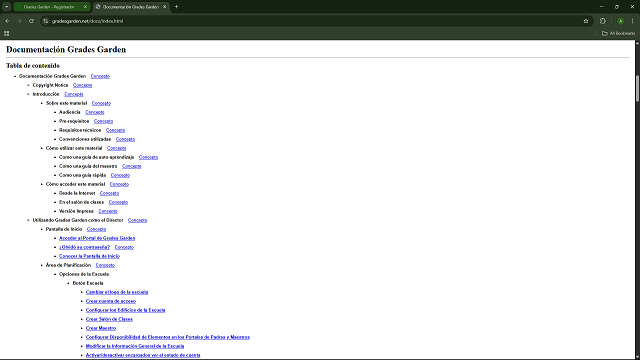
Task: Open the Crear Maestro link
Action: [x=101, y=328]
